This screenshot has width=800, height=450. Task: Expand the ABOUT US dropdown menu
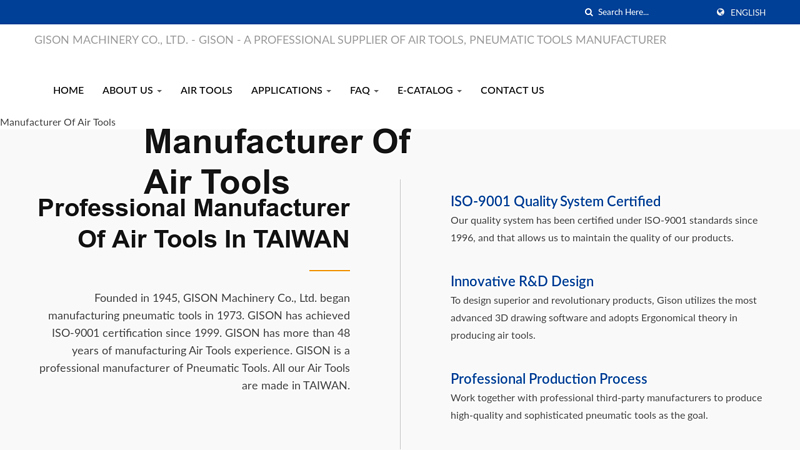[132, 90]
